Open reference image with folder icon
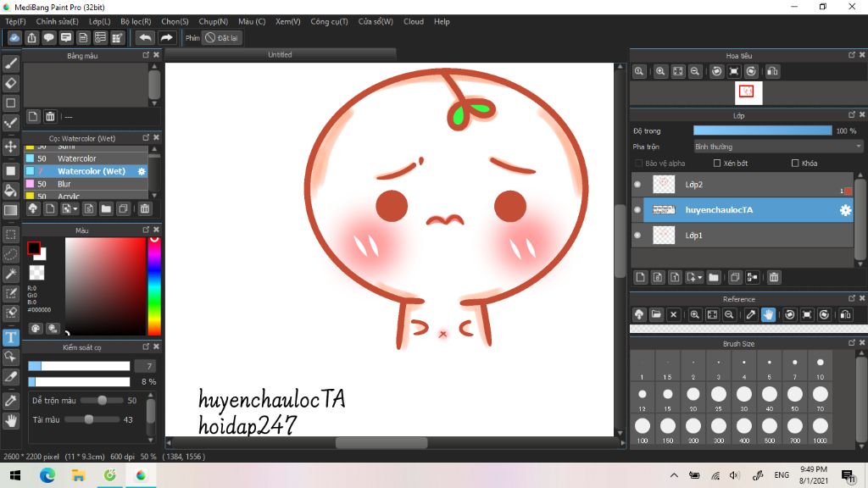Image resolution: width=868 pixels, height=488 pixels. point(656,315)
